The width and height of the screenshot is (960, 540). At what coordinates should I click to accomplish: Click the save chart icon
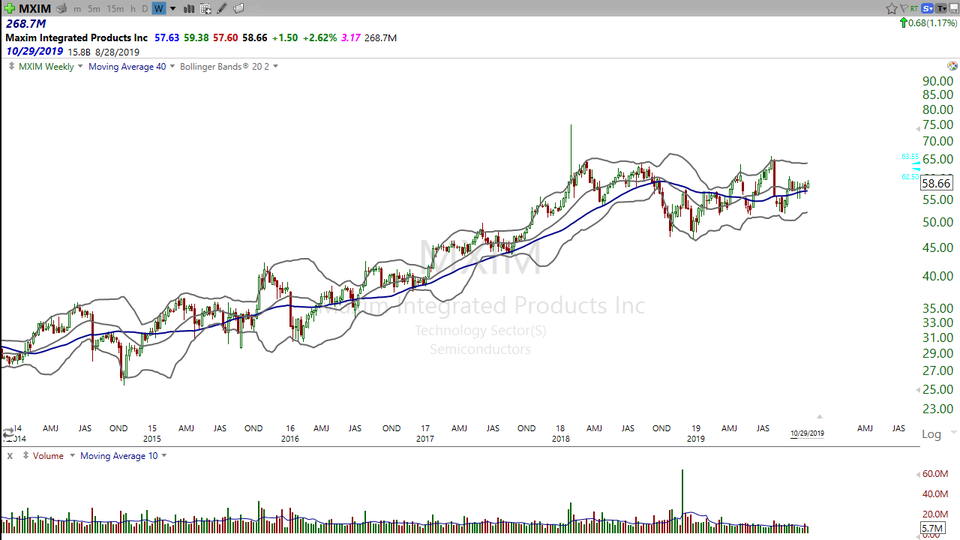[x=954, y=9]
